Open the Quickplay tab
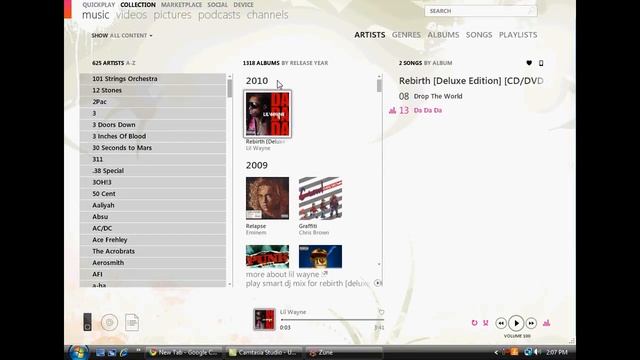640x360 pixels. 99,4
